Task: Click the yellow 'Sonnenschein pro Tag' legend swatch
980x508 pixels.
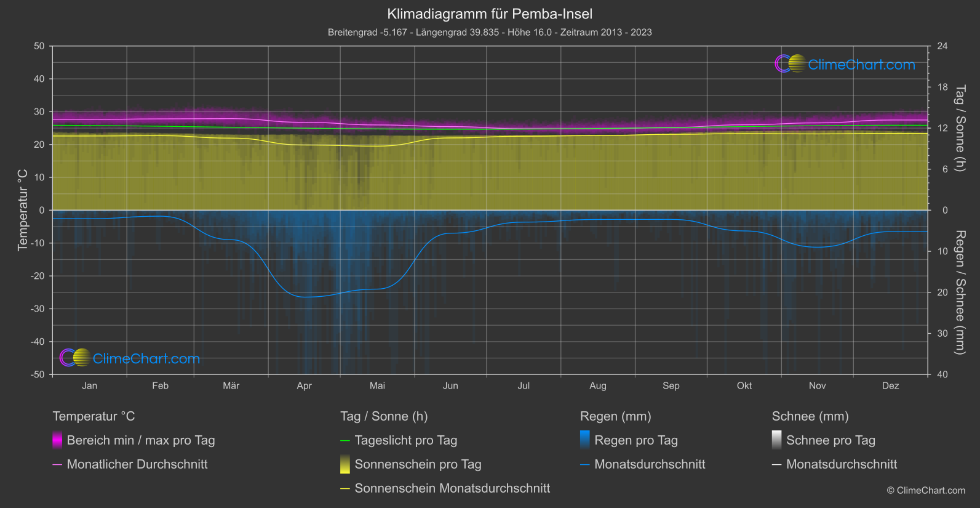Action: pos(345,464)
